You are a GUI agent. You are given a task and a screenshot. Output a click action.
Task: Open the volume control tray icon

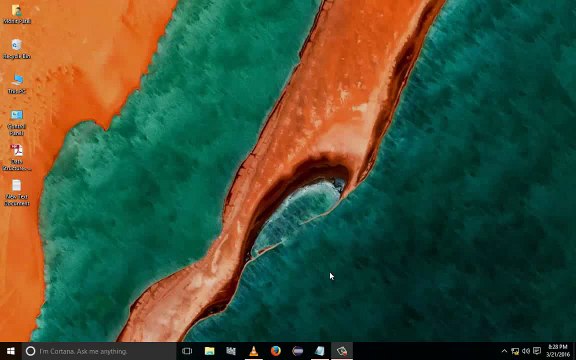coord(526,351)
